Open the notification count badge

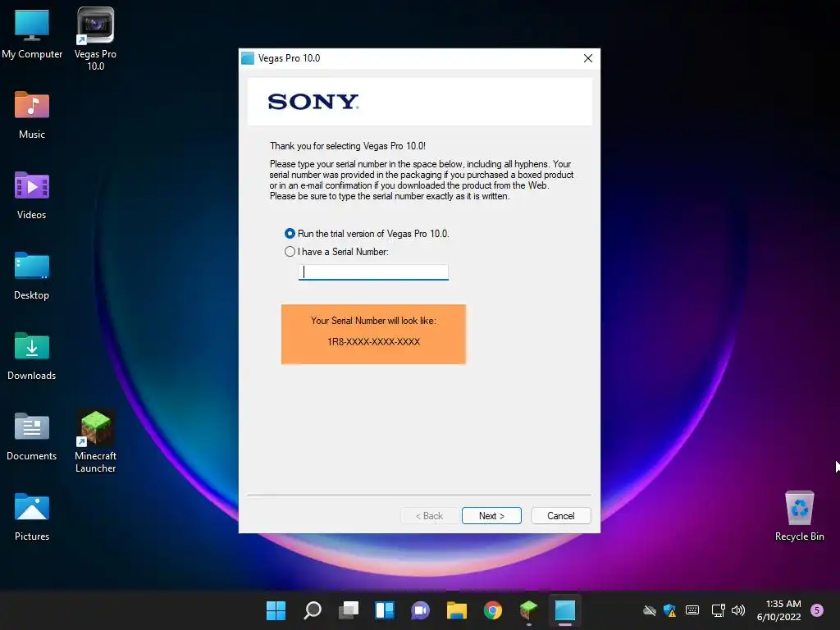point(817,610)
